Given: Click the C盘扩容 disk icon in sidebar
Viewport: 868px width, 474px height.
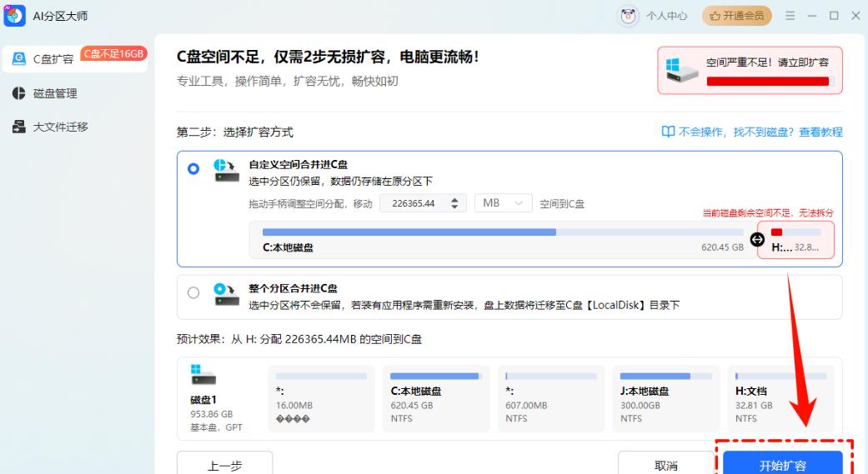Looking at the screenshot, I should coord(19,58).
